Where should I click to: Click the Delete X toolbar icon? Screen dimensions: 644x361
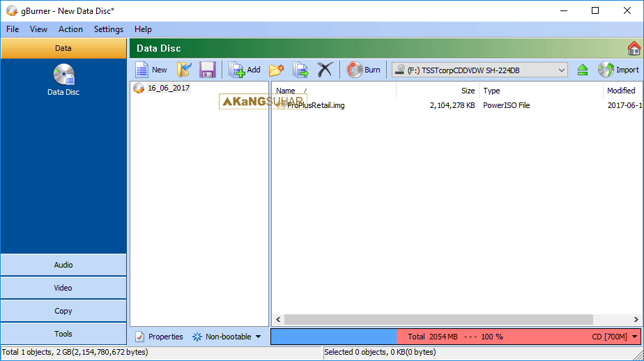tap(325, 70)
